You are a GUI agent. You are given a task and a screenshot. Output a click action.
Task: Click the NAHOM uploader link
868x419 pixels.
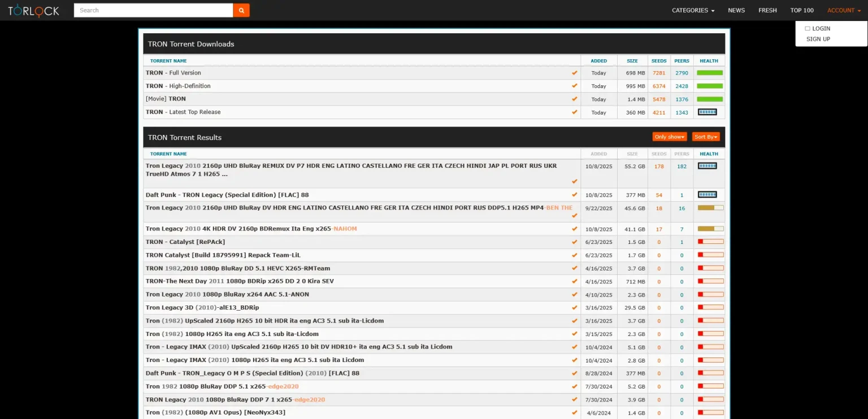[x=345, y=229]
